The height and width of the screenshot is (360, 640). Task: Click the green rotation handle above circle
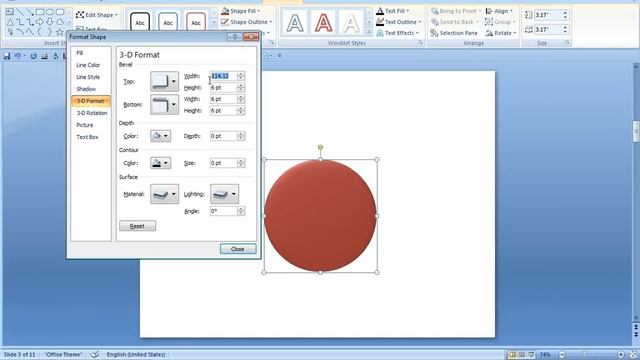tap(320, 147)
